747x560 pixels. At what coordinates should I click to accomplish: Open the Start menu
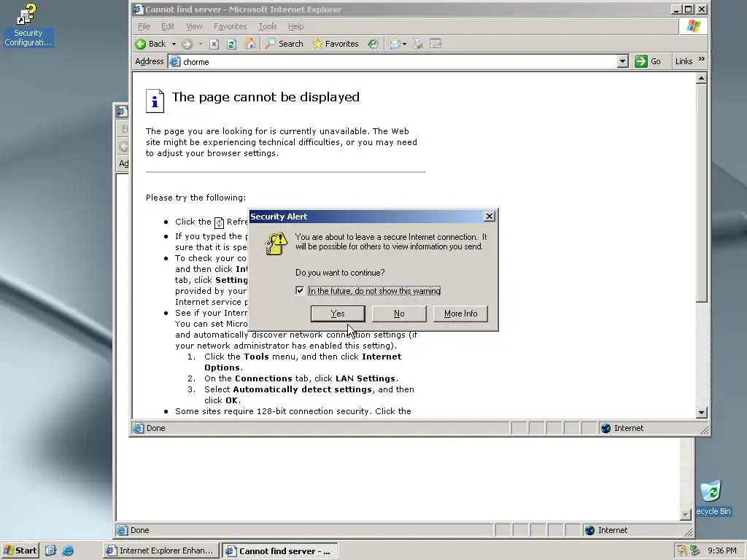coord(20,551)
